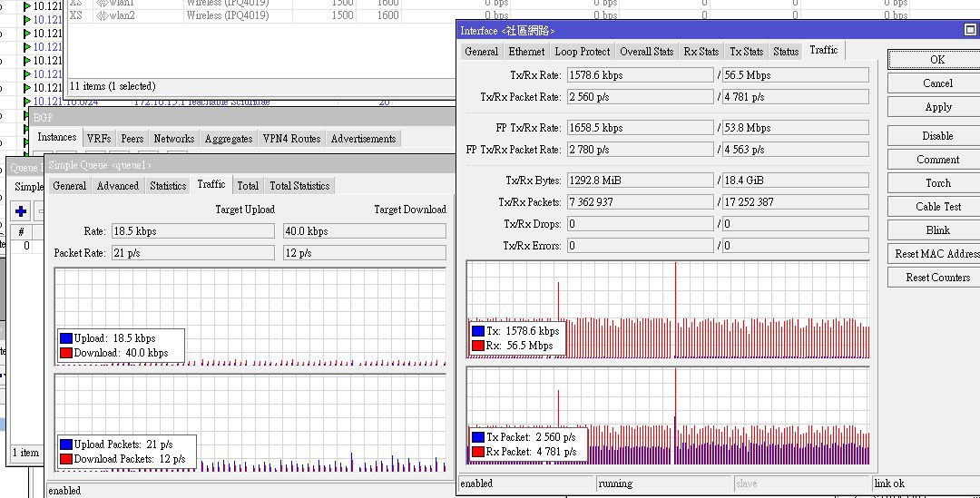Viewport: 980px width, 498px height.
Task: Click the Interface Tx/Rx rate traffic graph
Action: point(668,310)
